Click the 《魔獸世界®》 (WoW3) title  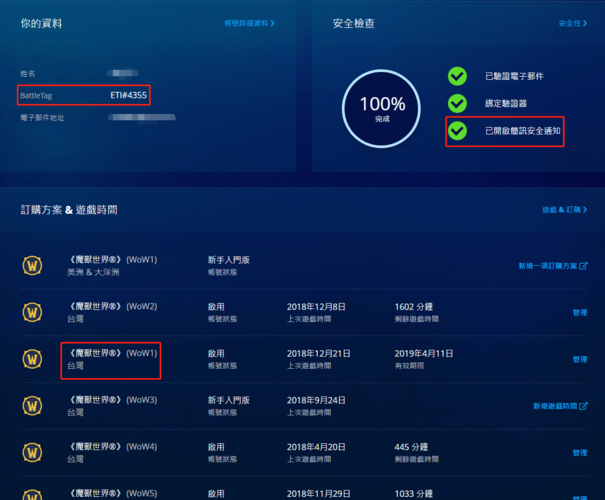(113, 400)
